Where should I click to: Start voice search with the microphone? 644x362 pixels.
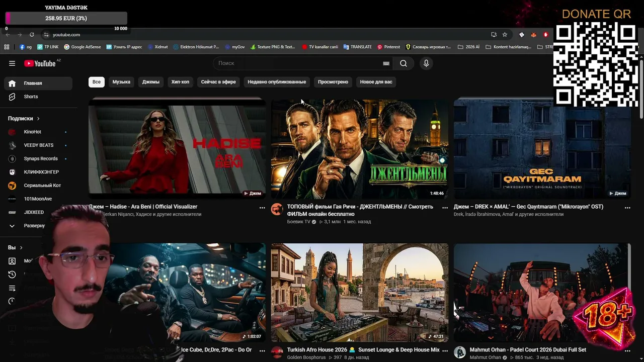426,63
